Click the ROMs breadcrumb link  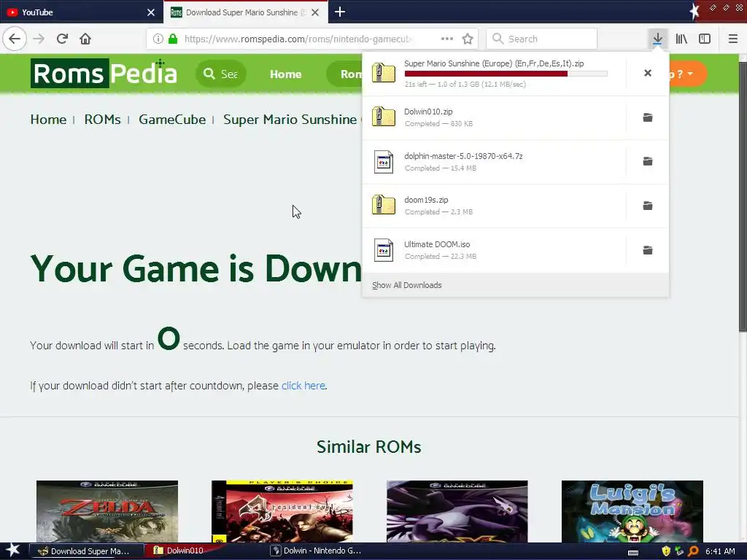click(102, 120)
